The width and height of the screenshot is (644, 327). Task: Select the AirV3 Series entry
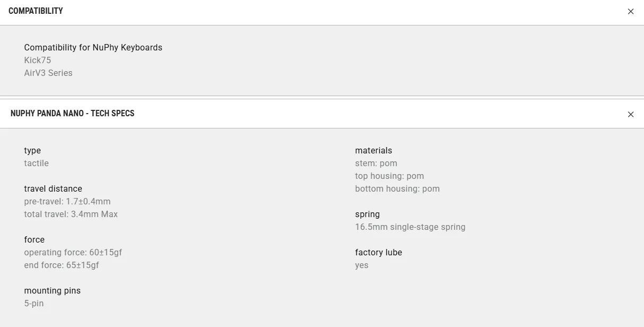48,73
